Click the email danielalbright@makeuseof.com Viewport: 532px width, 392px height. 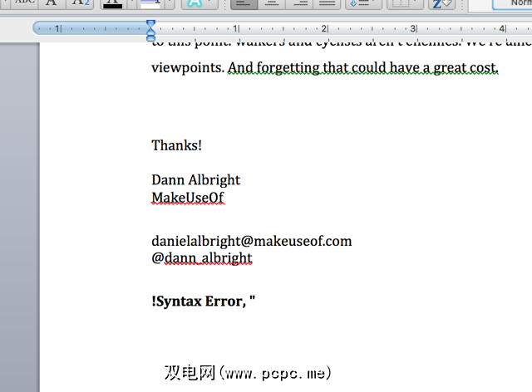tap(252, 242)
